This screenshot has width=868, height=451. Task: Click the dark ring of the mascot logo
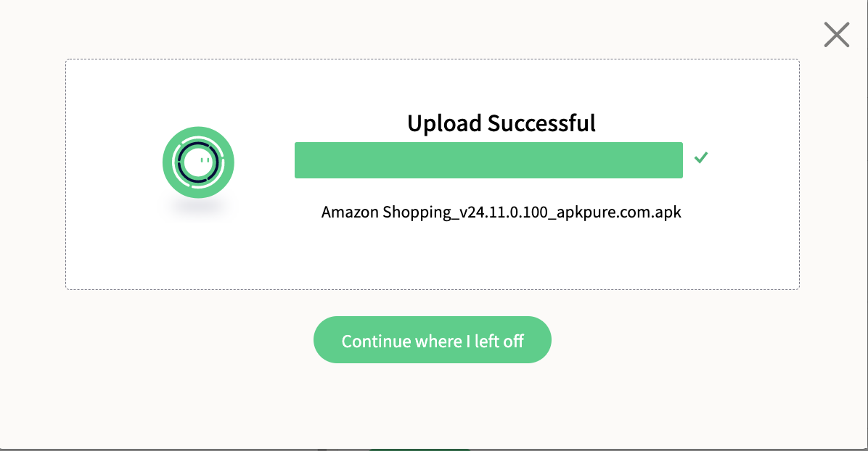(x=181, y=162)
